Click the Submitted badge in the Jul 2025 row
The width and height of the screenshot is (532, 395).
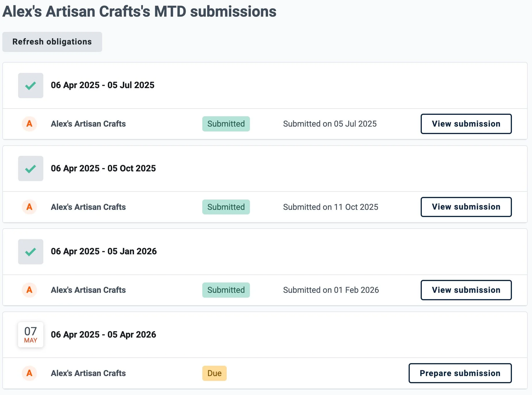[x=226, y=124]
